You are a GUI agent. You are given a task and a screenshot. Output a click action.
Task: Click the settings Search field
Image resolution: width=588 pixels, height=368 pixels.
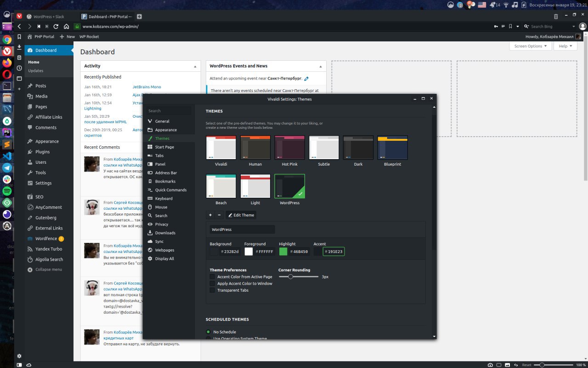[169, 111]
